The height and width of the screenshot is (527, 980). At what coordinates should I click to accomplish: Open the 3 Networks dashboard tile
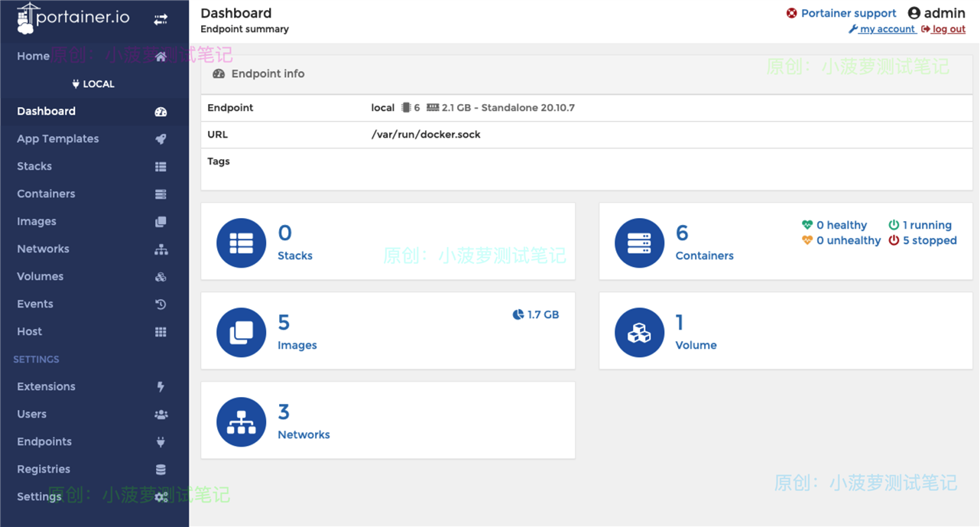pyautogui.click(x=388, y=421)
